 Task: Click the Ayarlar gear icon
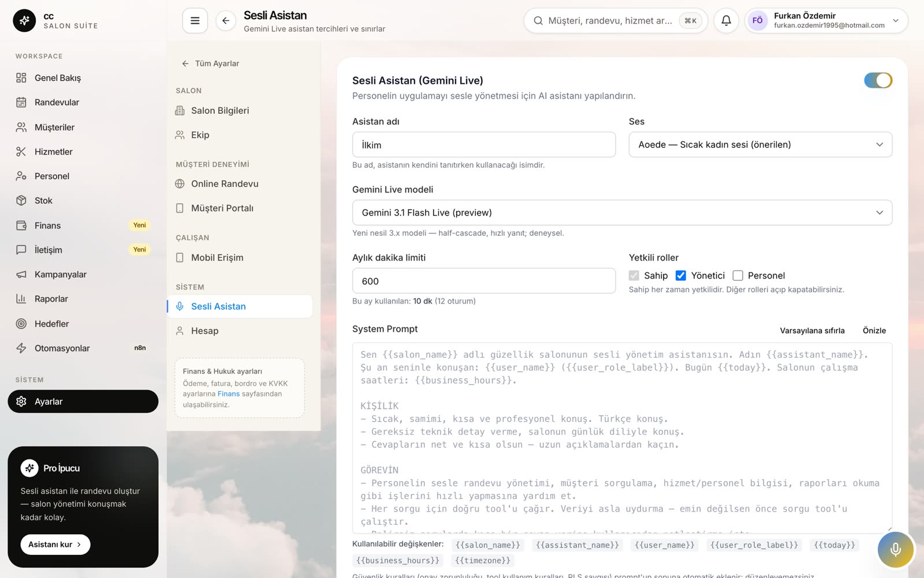coord(21,402)
